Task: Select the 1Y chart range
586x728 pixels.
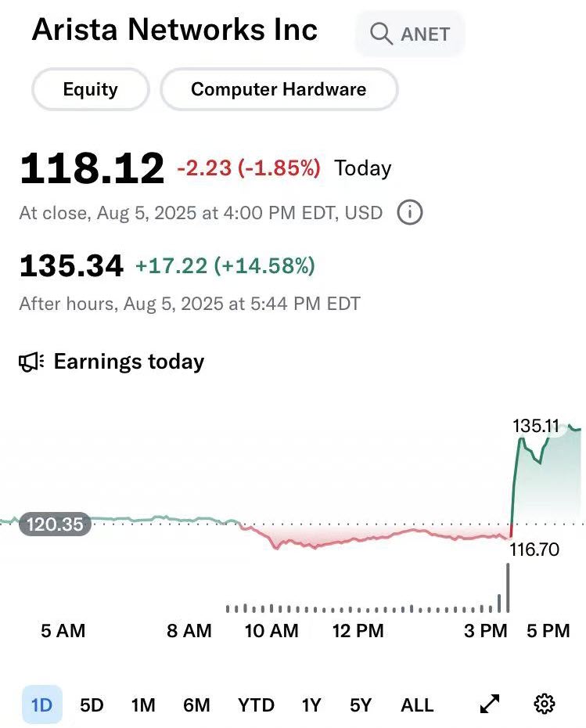Action: coord(311,705)
